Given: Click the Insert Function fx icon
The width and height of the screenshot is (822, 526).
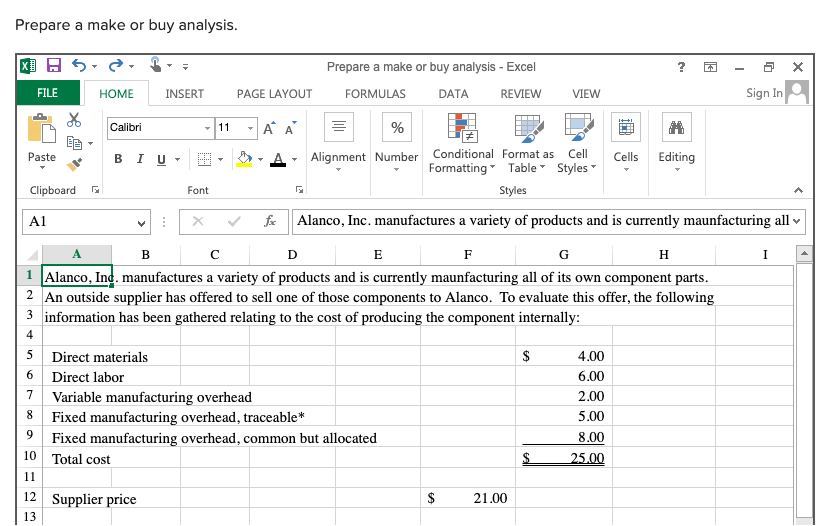Looking at the screenshot, I should [270, 221].
